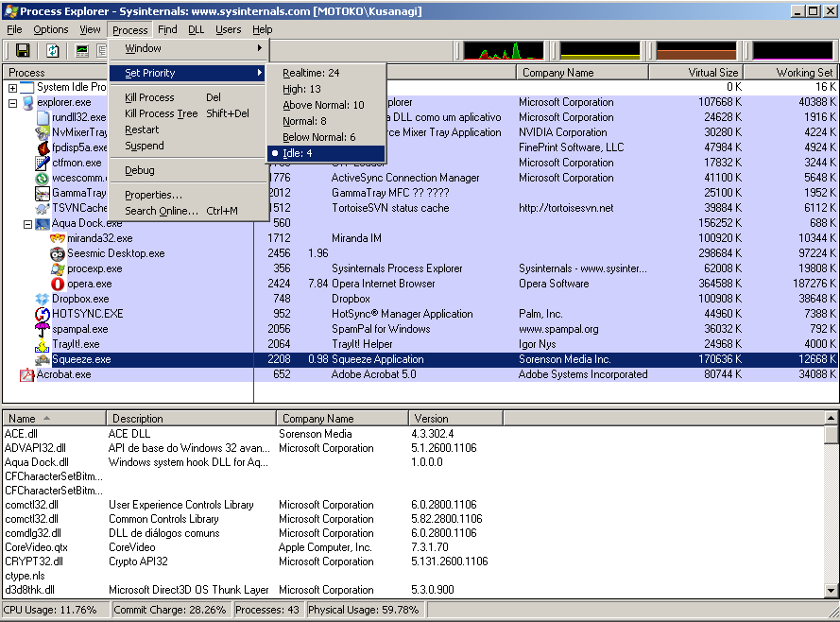Click the Refresh toolbar icon
This screenshot has width=840, height=622.
(x=53, y=50)
